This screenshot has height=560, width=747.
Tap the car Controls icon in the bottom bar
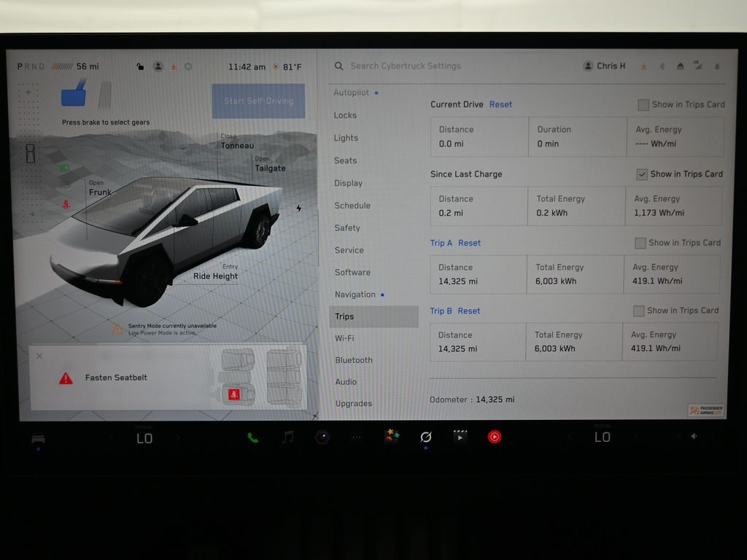[x=38, y=438]
